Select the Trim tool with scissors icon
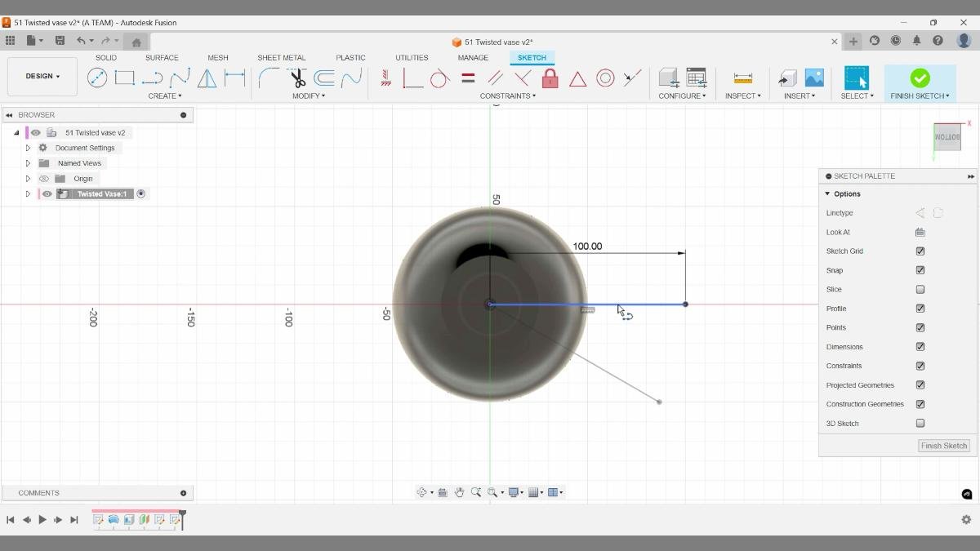980x551 pixels. coord(296,78)
